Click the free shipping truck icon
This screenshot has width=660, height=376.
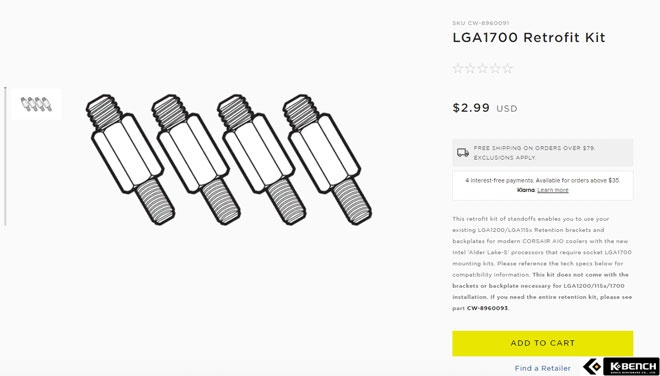pos(463,152)
